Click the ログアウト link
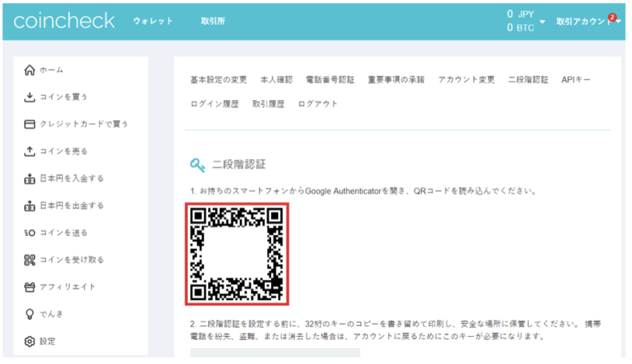Screen dimensions: 632x364 pos(318,104)
